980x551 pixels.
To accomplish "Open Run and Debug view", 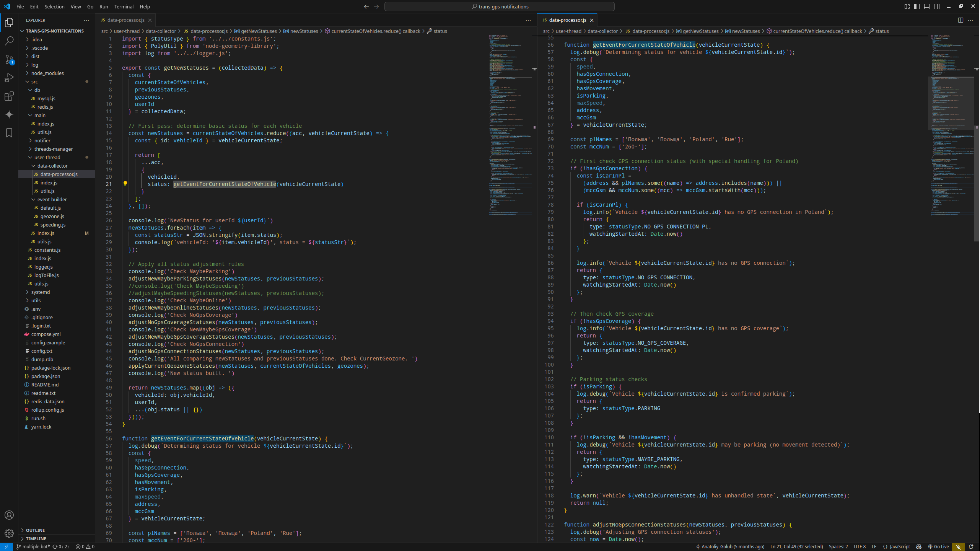I will click(9, 78).
